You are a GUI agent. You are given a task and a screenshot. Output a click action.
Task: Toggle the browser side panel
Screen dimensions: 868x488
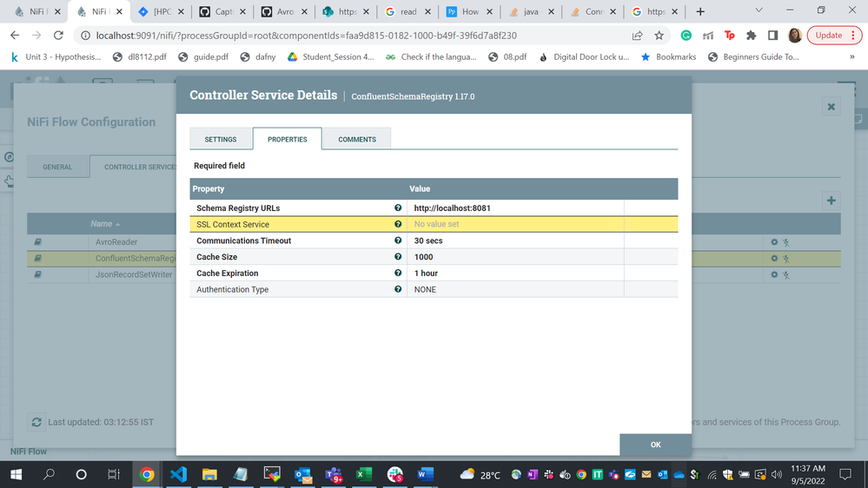click(772, 36)
